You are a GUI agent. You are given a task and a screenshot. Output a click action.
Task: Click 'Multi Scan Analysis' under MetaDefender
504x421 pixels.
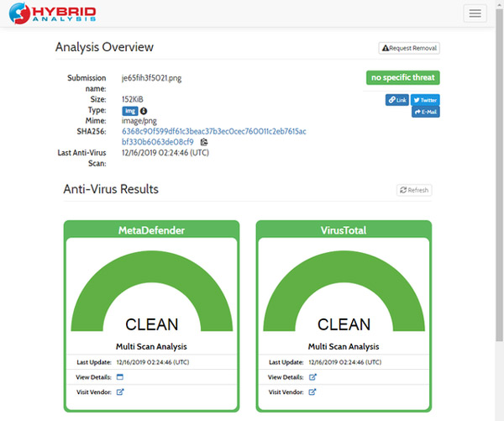pyautogui.click(x=151, y=346)
